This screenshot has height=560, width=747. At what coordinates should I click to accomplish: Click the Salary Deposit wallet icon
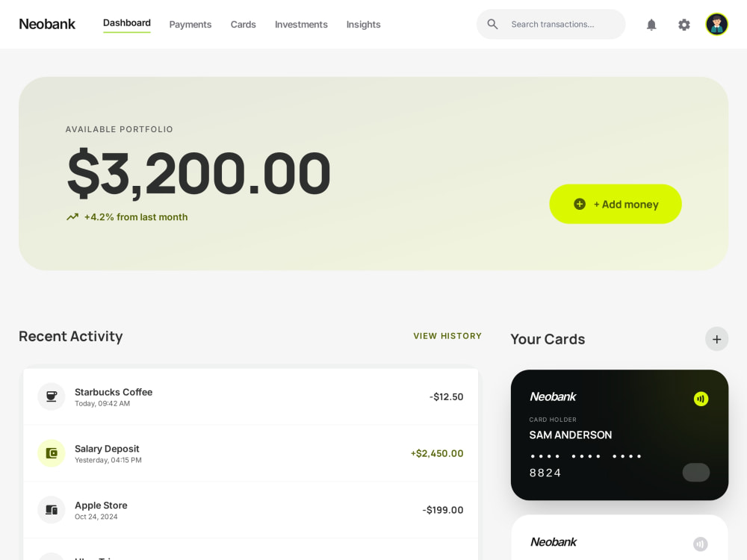52,453
